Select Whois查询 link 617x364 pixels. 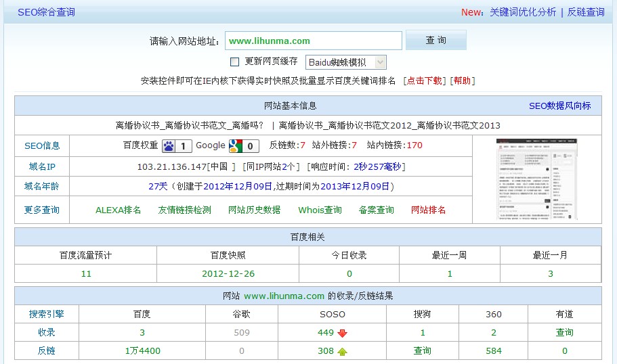coord(320,210)
